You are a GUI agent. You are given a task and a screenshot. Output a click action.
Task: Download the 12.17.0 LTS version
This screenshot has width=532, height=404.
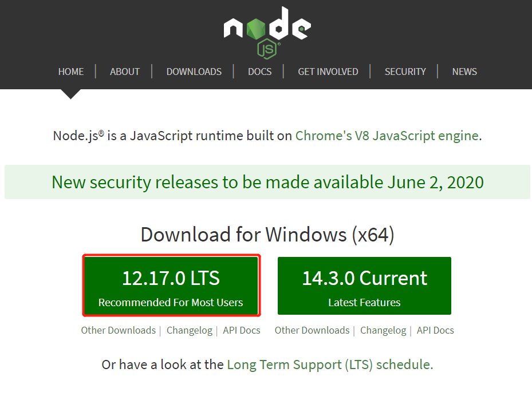pyautogui.click(x=171, y=286)
